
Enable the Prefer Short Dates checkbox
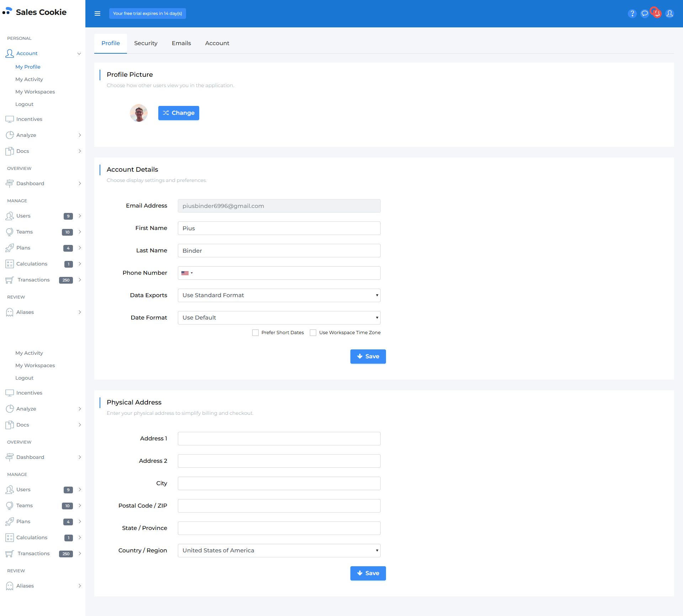pyautogui.click(x=255, y=333)
